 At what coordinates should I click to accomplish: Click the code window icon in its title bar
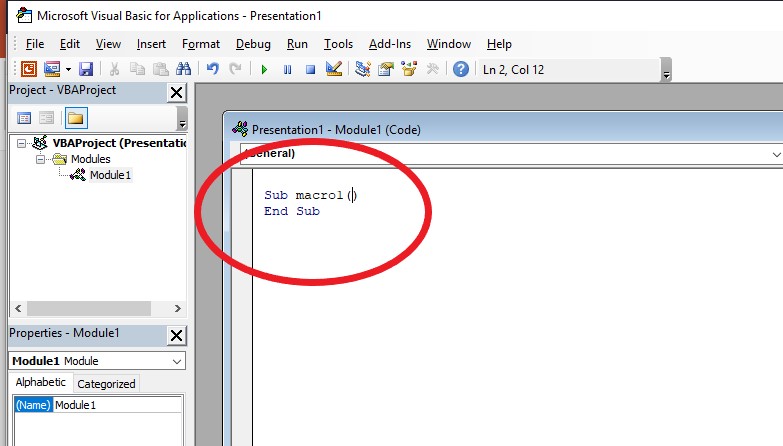(x=240, y=129)
